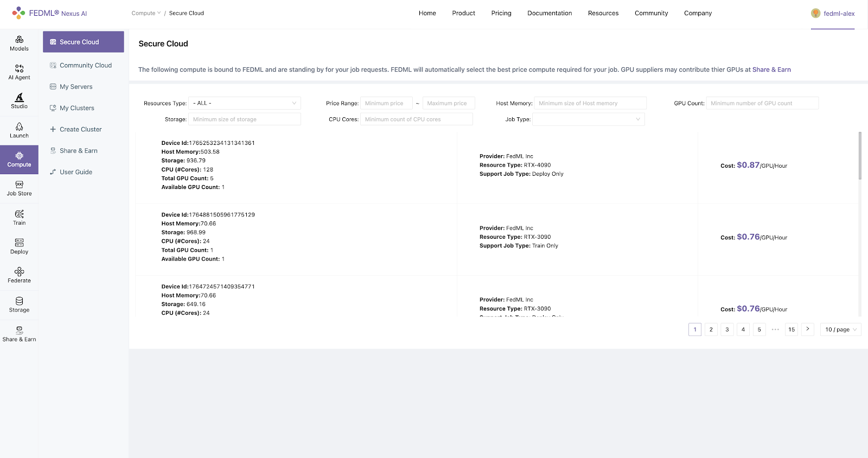
Task: Open the Launch rocket icon
Action: pyautogui.click(x=19, y=126)
